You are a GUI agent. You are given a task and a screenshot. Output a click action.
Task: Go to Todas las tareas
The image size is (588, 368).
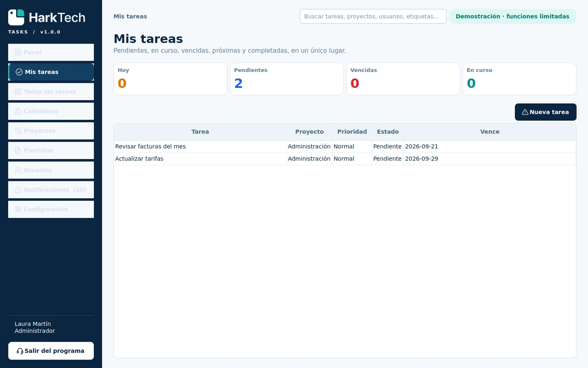[51, 92]
